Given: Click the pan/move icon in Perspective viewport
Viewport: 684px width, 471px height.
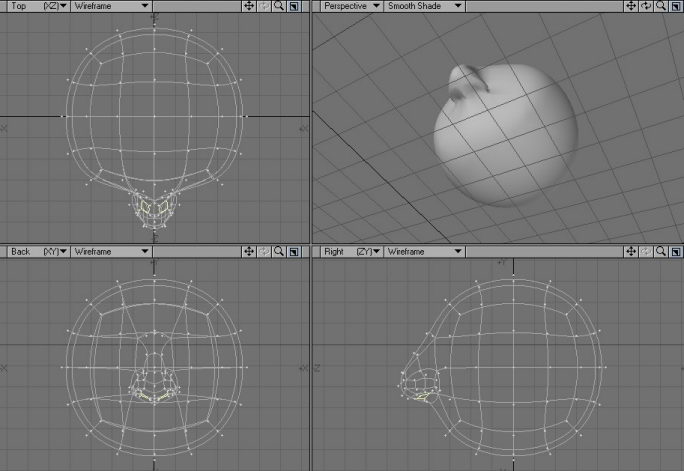Looking at the screenshot, I should point(631,6).
